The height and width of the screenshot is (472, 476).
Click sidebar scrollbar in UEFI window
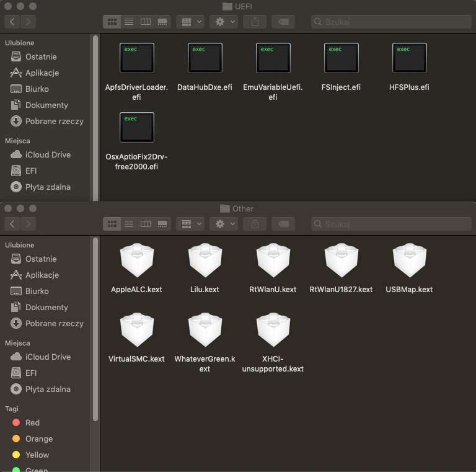95,118
